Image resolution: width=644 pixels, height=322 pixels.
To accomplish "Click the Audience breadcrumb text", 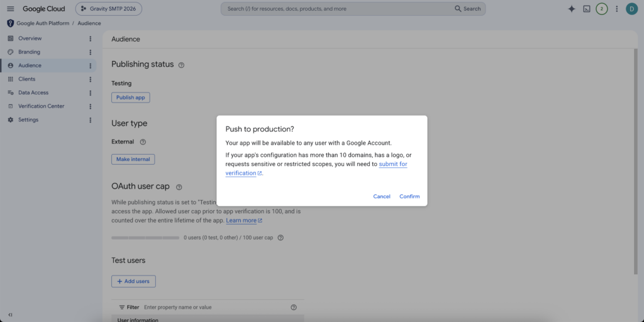I will click(89, 23).
